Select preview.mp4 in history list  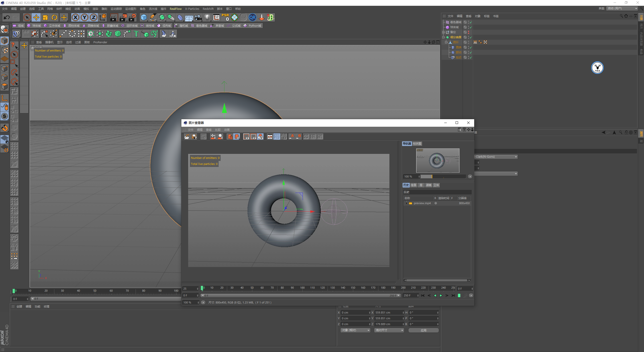click(x=422, y=203)
